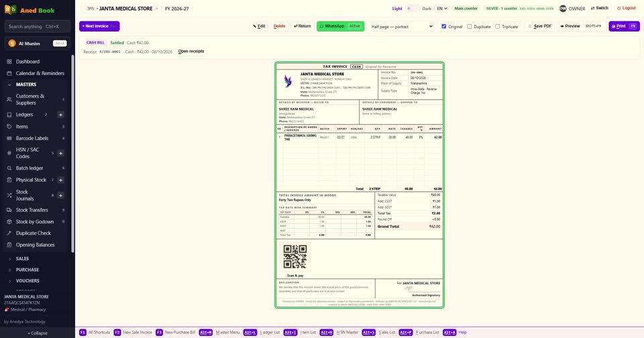
Task: Open Master Menu shortcut
Action: coord(219,332)
